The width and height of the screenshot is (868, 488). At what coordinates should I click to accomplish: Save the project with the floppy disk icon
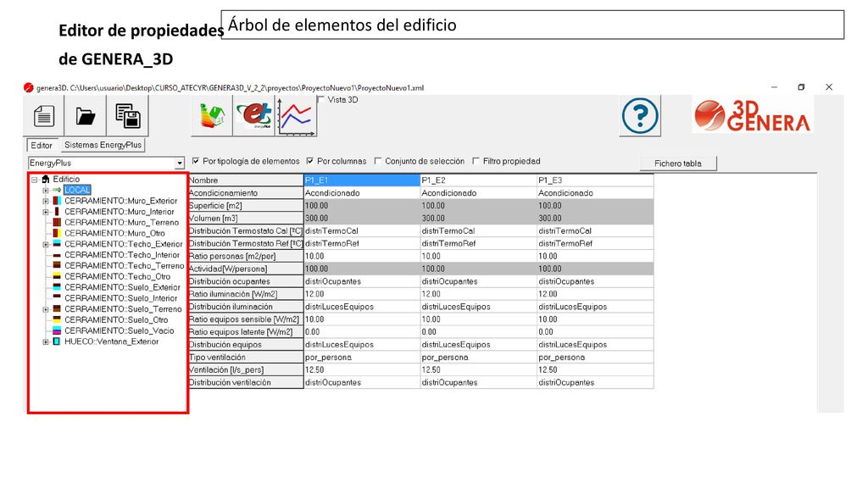[128, 115]
